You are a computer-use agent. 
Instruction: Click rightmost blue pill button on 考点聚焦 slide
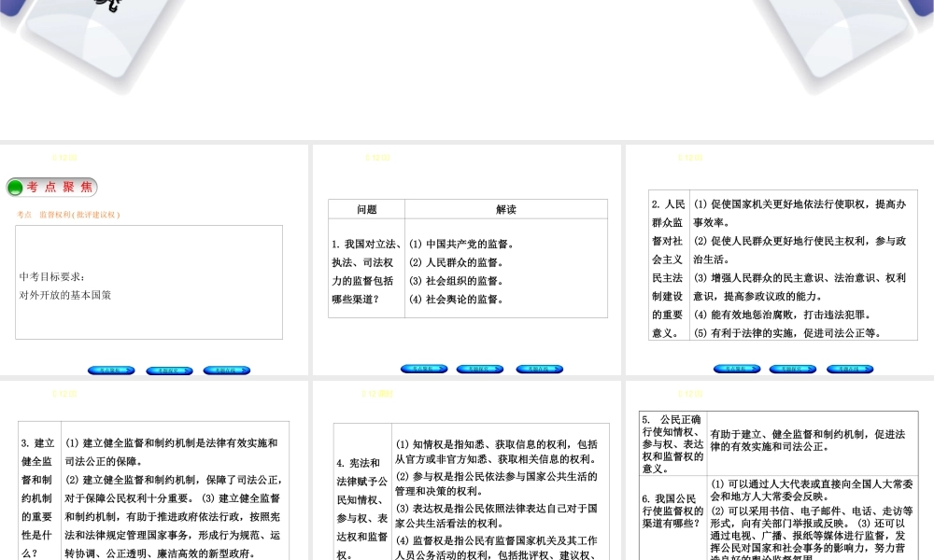pos(227,371)
